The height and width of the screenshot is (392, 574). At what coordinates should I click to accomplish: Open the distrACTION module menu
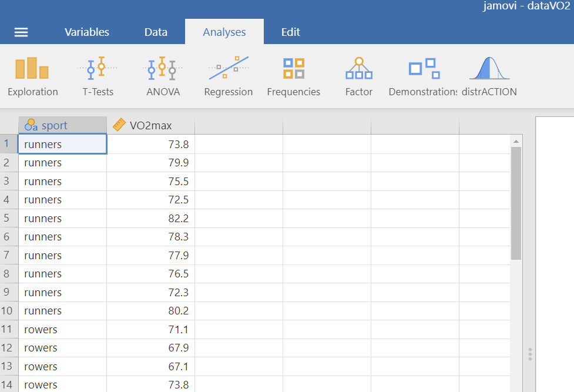click(489, 76)
